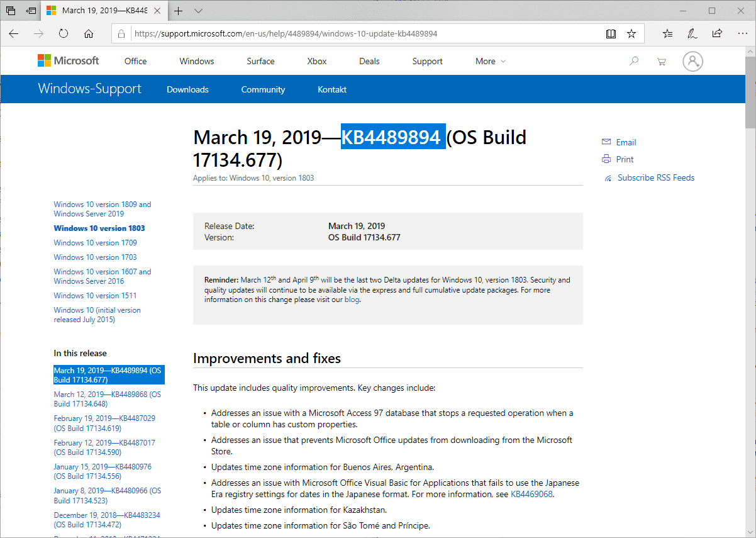Open the tabs you've set aside icon
The width and height of the screenshot is (756, 538).
[11, 11]
